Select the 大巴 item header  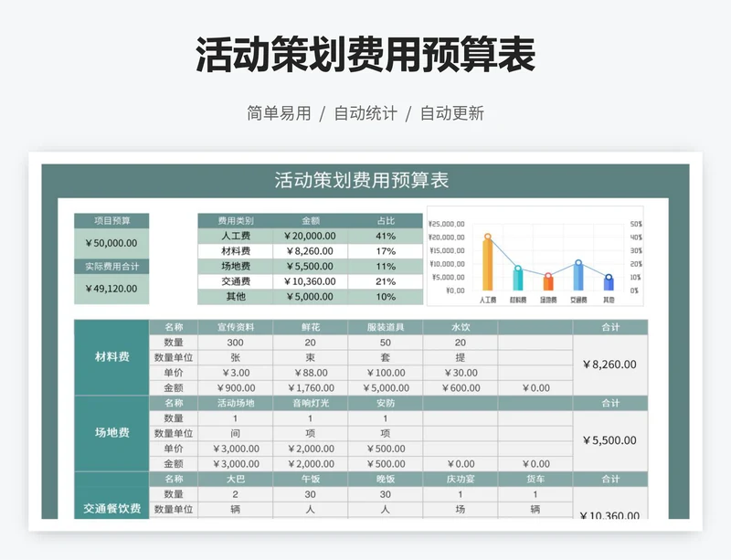click(236, 479)
